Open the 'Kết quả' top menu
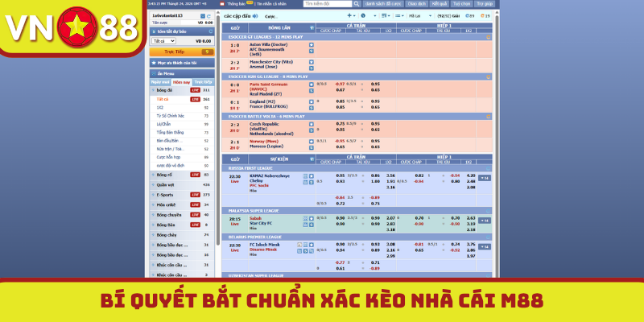 [439, 4]
